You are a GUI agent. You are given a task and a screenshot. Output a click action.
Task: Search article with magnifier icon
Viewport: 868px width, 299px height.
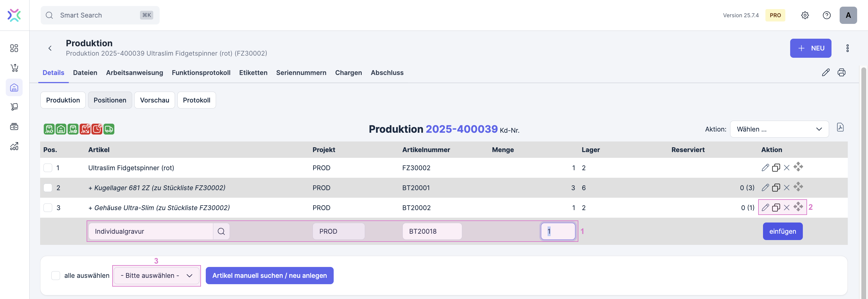pos(221,232)
